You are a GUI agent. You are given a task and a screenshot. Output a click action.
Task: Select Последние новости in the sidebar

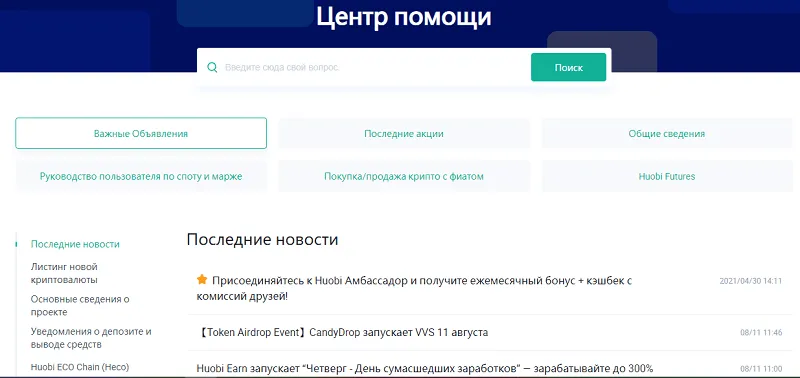(75, 244)
